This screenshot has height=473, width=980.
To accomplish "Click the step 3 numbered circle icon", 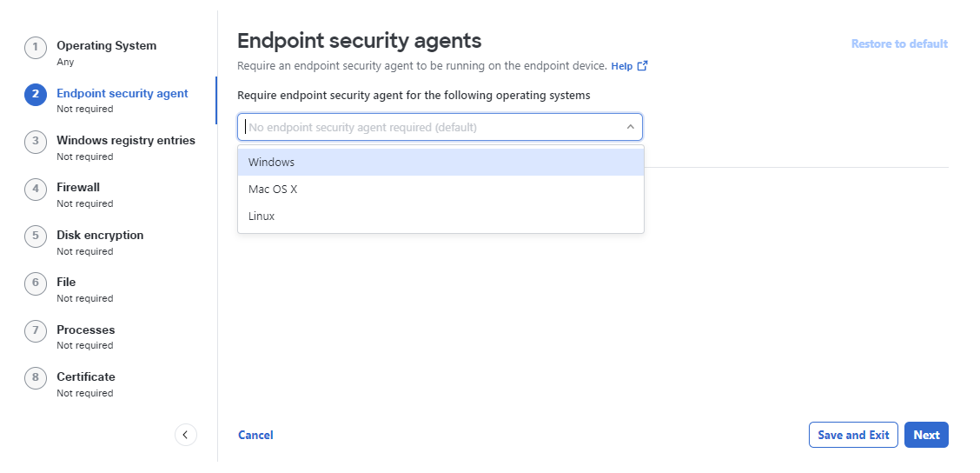I will click(x=36, y=142).
